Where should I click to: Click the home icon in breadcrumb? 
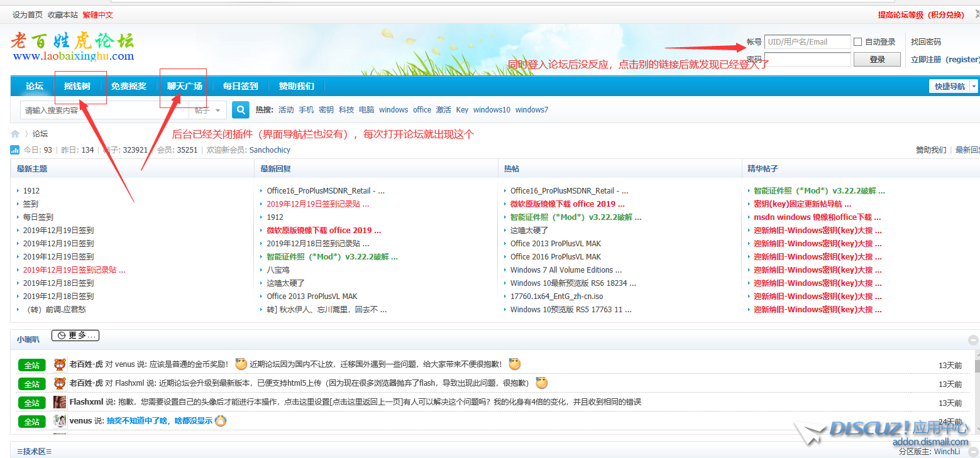pyautogui.click(x=15, y=134)
